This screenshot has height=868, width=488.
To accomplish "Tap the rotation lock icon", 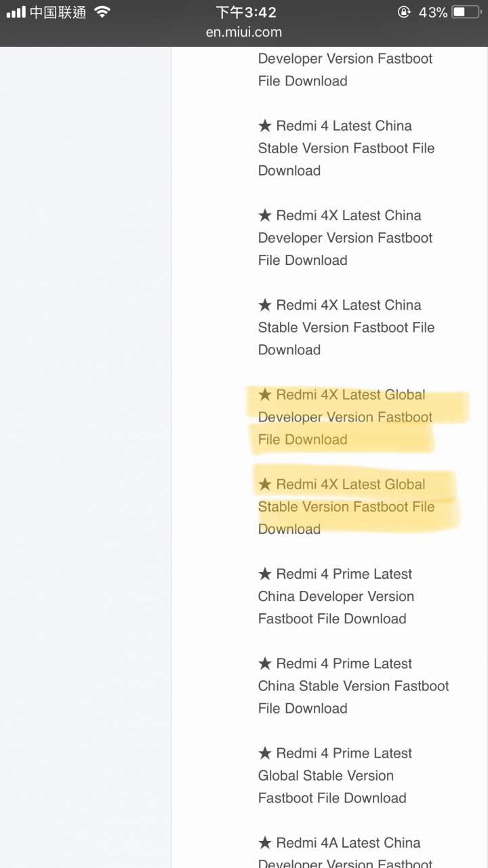I will (404, 12).
